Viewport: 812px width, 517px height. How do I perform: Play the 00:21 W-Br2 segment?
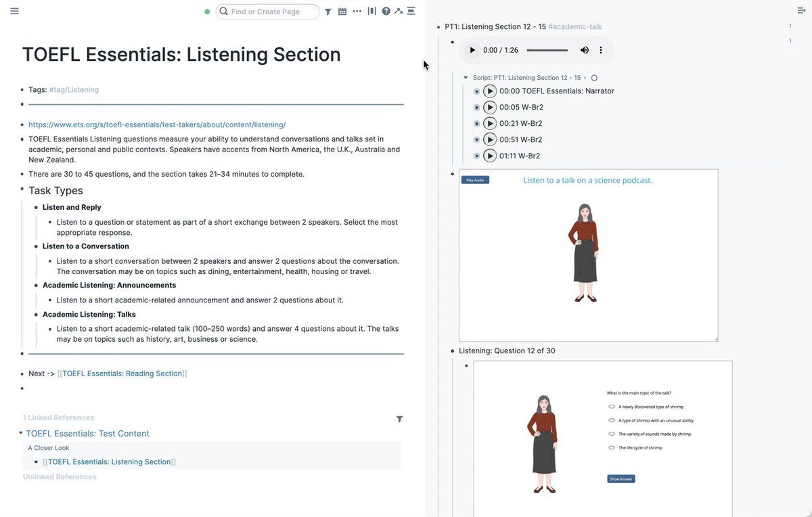(x=490, y=123)
